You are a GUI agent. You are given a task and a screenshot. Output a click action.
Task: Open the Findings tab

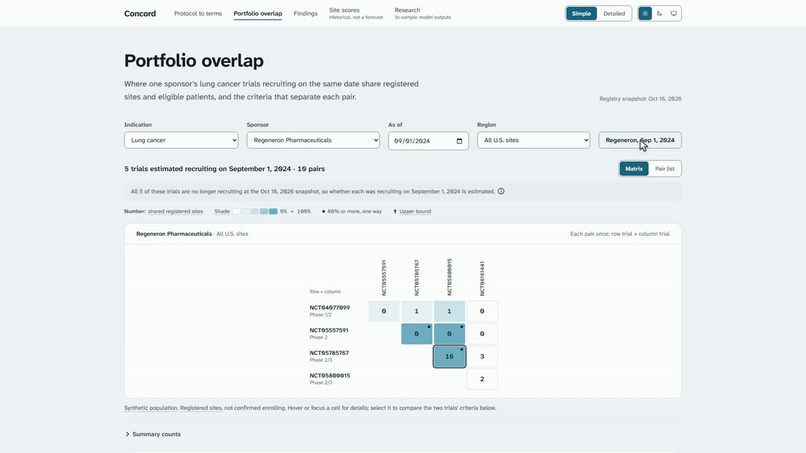point(305,13)
